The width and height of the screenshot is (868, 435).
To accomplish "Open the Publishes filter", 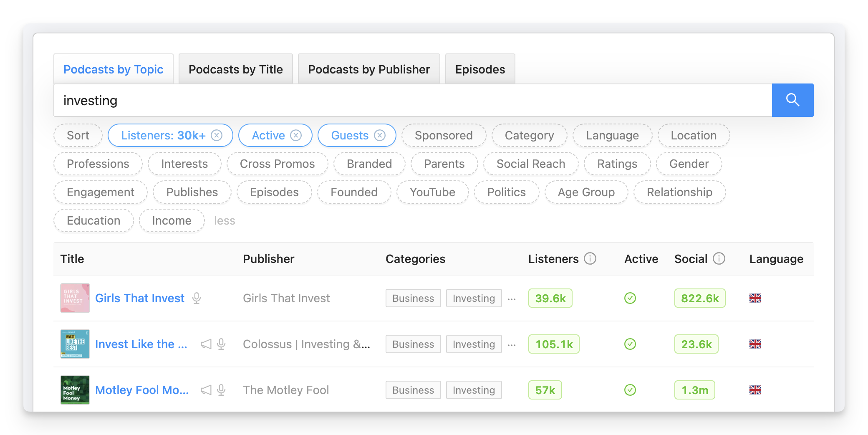I will click(x=192, y=192).
